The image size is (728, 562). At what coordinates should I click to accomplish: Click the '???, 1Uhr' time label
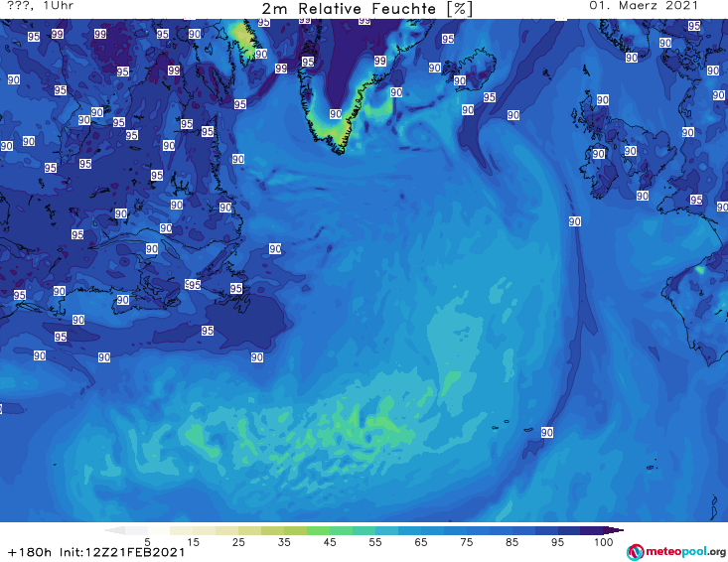40,6
